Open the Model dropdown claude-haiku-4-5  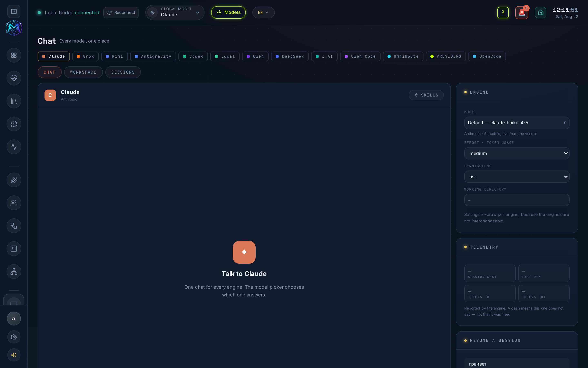517,123
